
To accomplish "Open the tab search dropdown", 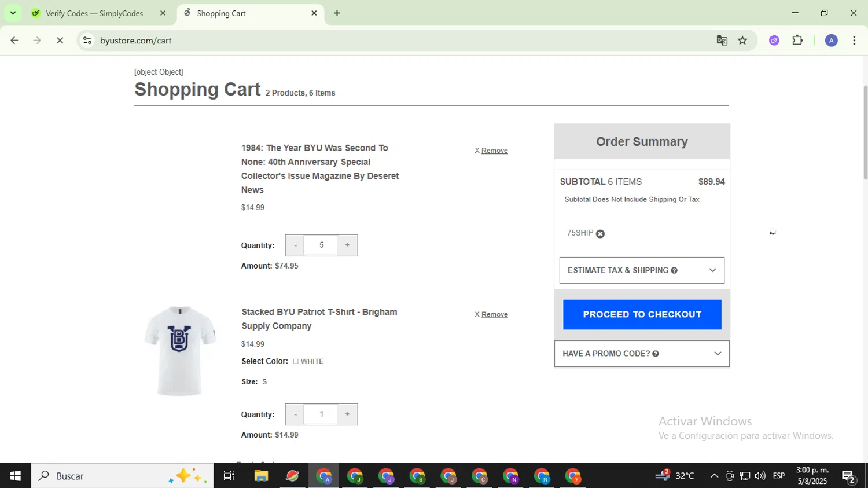I will click(x=13, y=13).
